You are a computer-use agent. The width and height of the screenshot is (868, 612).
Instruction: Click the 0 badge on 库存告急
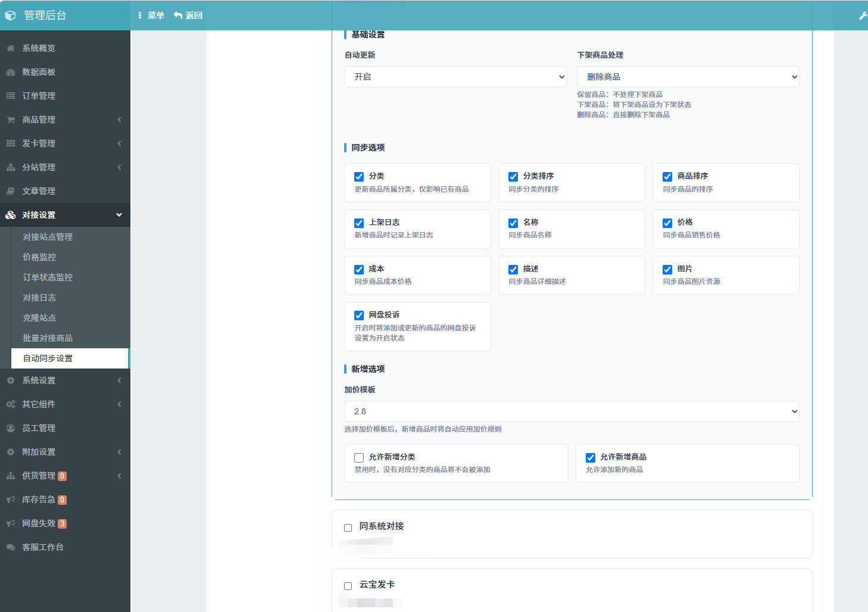click(x=63, y=500)
